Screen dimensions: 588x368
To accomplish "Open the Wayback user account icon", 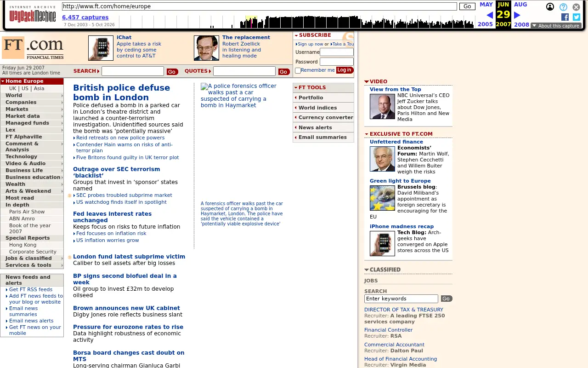I will pyautogui.click(x=550, y=7).
